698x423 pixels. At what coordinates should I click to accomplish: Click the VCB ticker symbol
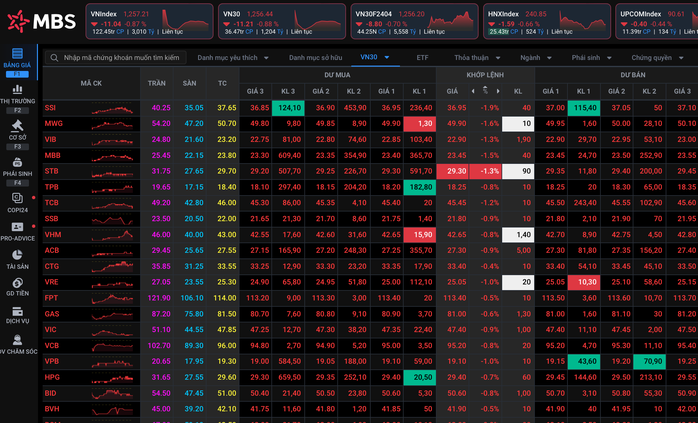(52, 346)
